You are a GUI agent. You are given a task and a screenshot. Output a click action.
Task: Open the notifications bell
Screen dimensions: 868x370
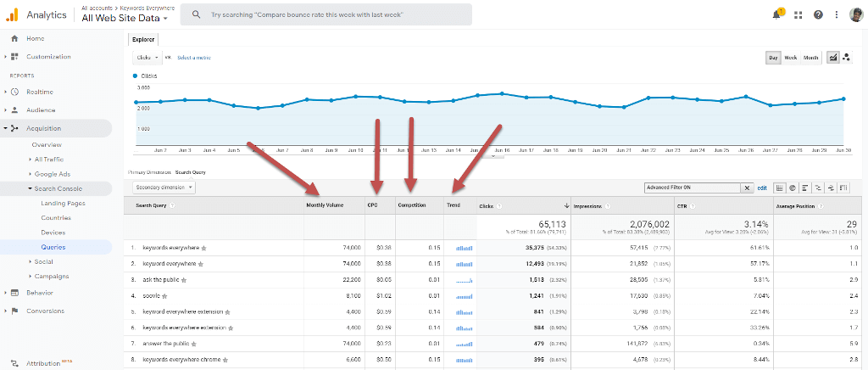pyautogui.click(x=777, y=14)
